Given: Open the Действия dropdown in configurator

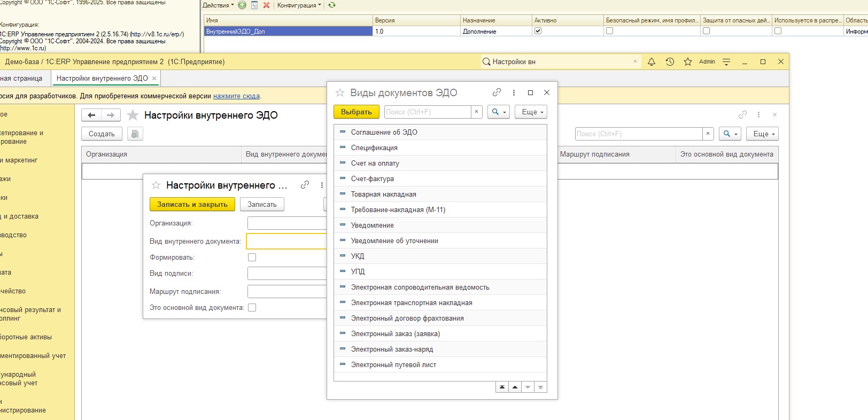Looking at the screenshot, I should [218, 5].
